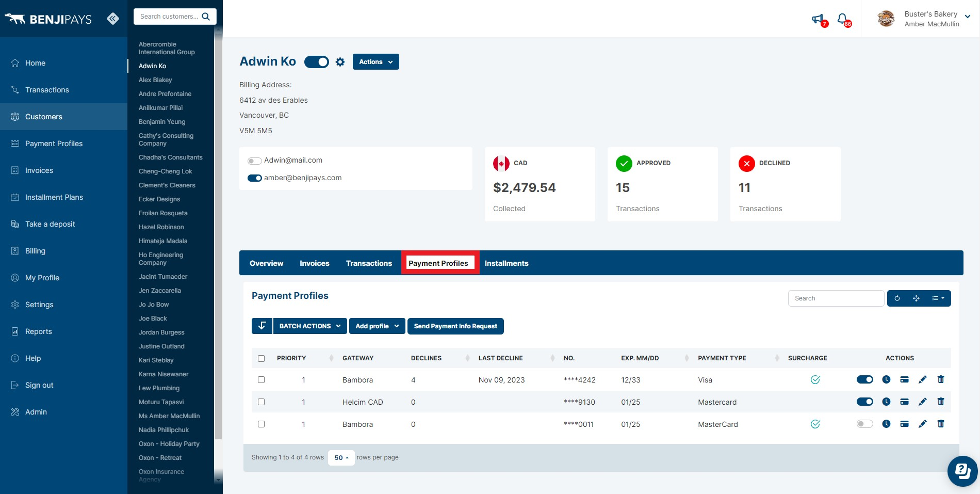Click the Buster's Bakery logo avatar
980x494 pixels.
click(886, 19)
